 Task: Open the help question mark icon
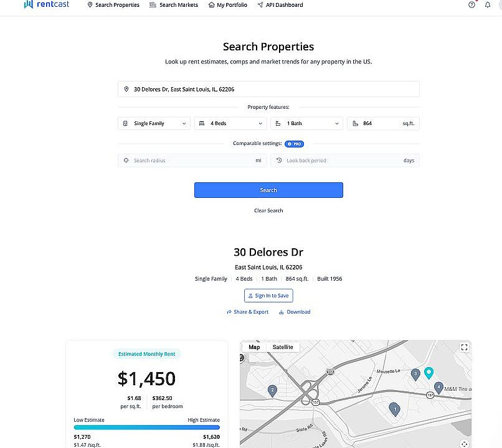[x=471, y=5]
